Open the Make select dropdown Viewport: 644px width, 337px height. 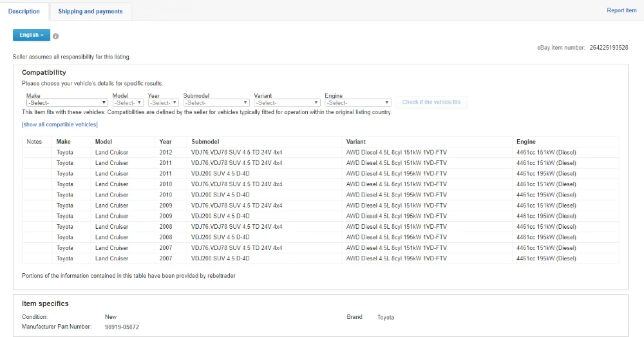pyautogui.click(x=67, y=102)
